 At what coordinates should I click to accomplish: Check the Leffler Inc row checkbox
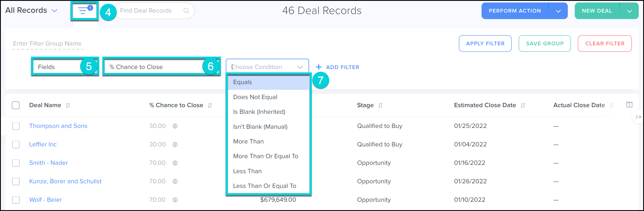click(x=16, y=145)
